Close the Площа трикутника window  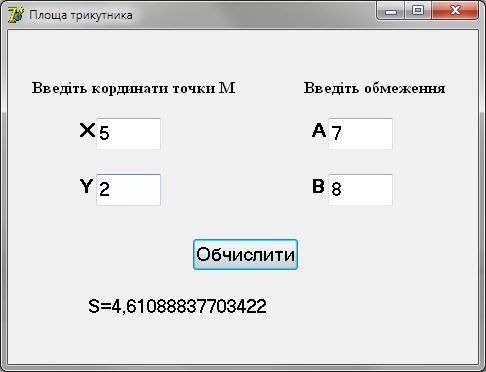(455, 11)
